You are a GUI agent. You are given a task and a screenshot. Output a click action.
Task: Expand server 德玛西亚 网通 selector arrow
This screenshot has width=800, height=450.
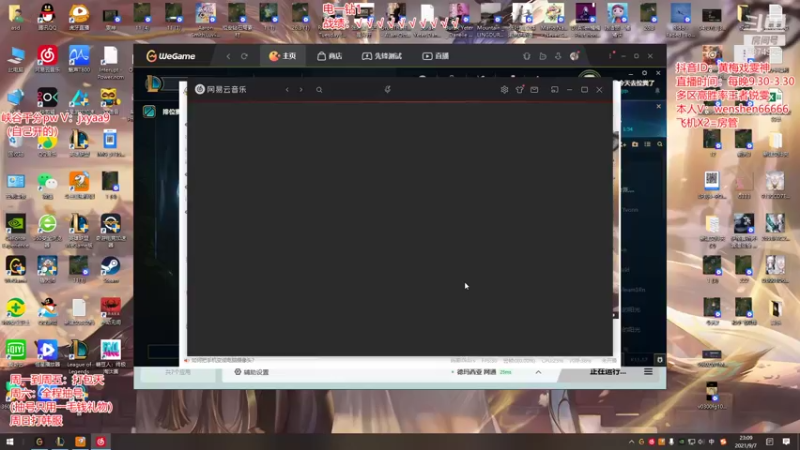click(538, 372)
